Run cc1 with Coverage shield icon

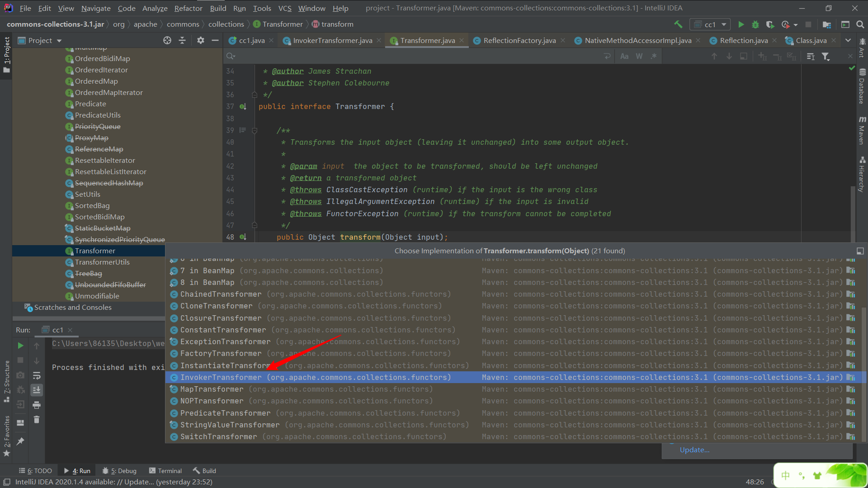(x=770, y=24)
